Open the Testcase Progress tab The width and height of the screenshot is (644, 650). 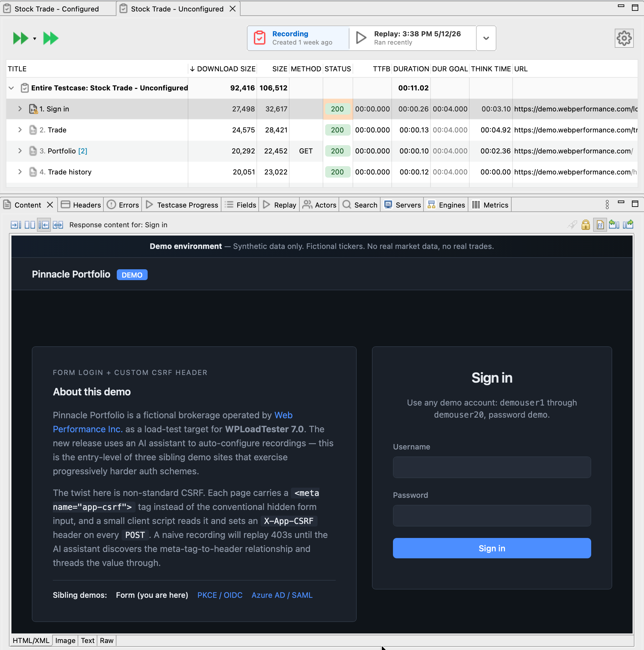pos(182,205)
